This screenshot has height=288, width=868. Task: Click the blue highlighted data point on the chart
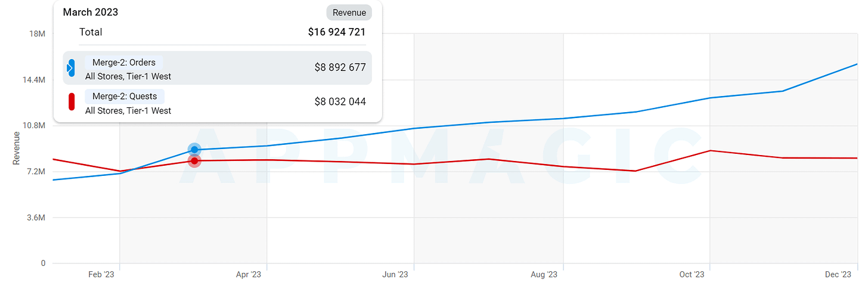coord(194,150)
